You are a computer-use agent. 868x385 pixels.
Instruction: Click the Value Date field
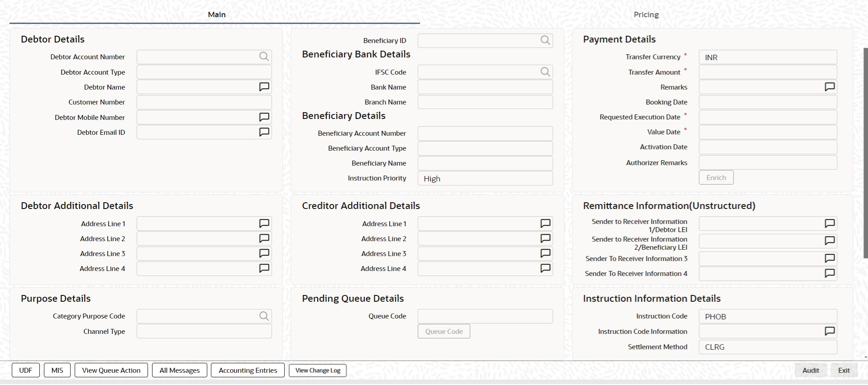pos(768,132)
